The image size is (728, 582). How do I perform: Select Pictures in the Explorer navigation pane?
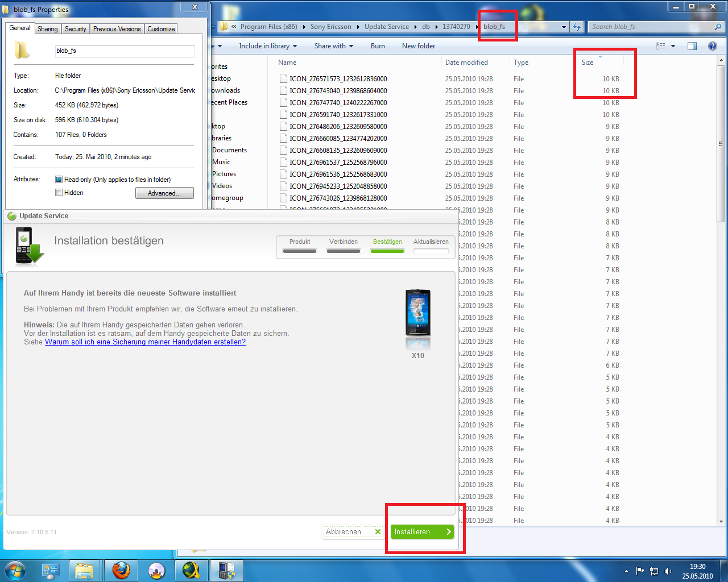224,174
